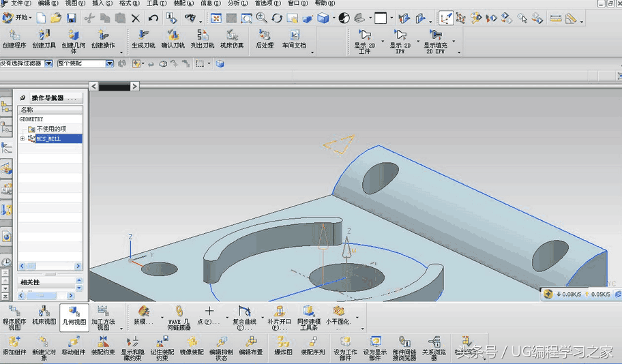Open 车间文档 (Shop Documentation)
Viewport: 622px width, 364px height.
pyautogui.click(x=294, y=39)
